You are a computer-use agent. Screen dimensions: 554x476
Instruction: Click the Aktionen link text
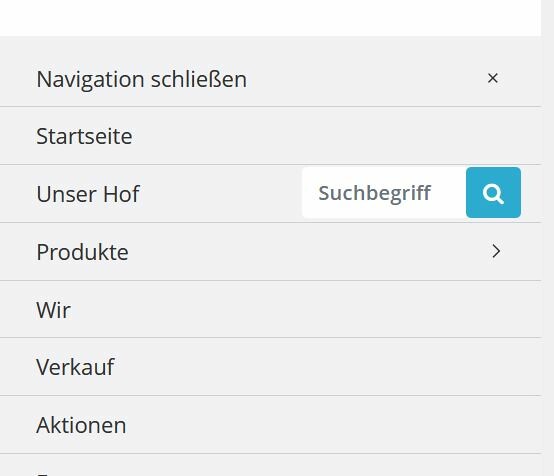(81, 425)
